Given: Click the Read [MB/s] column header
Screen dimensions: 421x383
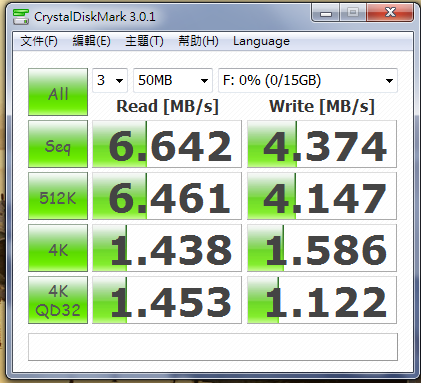Looking at the screenshot, I should [x=167, y=107].
